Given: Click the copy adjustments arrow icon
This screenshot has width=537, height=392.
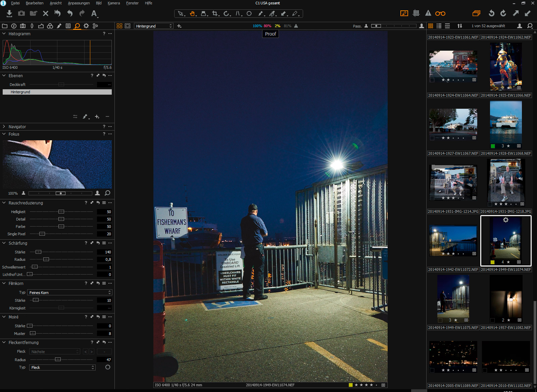Looking at the screenshot, I should coord(516,13).
